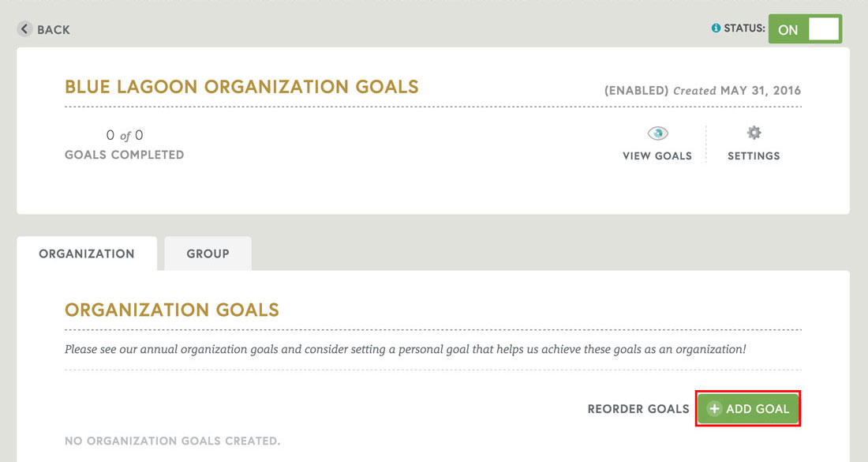This screenshot has height=462, width=868.
Task: Click the gear icon above Settings
Action: click(753, 133)
